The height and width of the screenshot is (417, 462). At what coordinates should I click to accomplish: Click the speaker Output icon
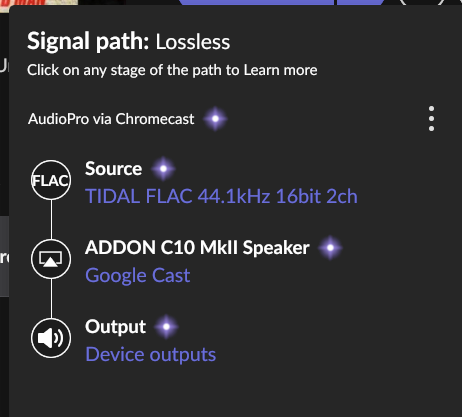point(51,338)
